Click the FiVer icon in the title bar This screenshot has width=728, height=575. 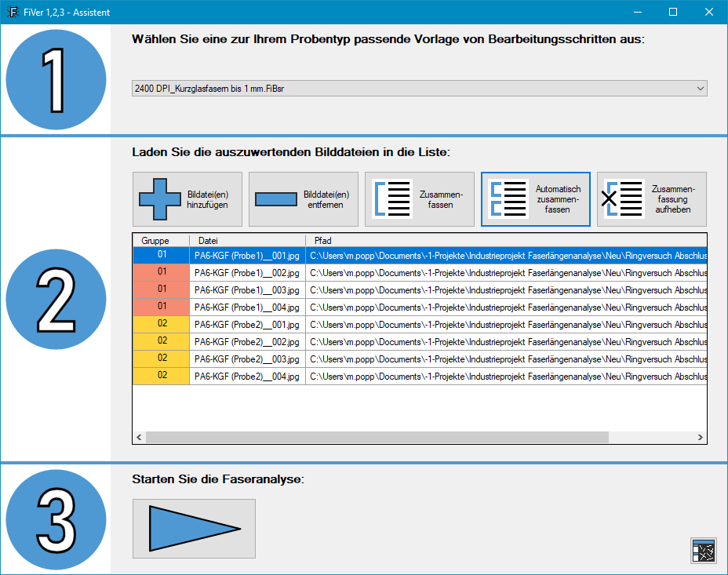coord(12,12)
